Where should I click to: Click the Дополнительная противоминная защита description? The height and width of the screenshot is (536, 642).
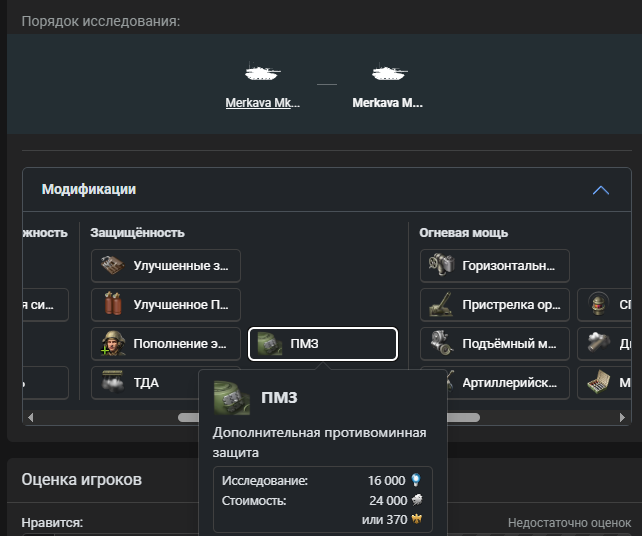pyautogui.click(x=319, y=443)
